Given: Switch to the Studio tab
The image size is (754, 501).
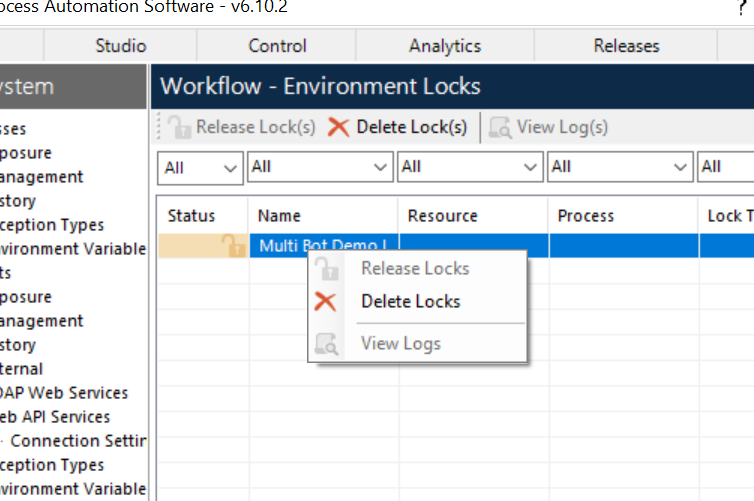Looking at the screenshot, I should click(x=121, y=46).
